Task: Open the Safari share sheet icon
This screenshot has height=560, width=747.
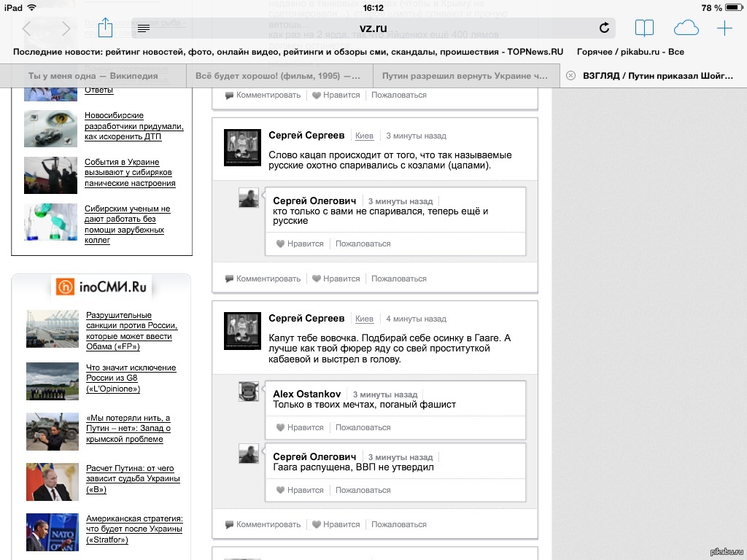Action: 105,27
